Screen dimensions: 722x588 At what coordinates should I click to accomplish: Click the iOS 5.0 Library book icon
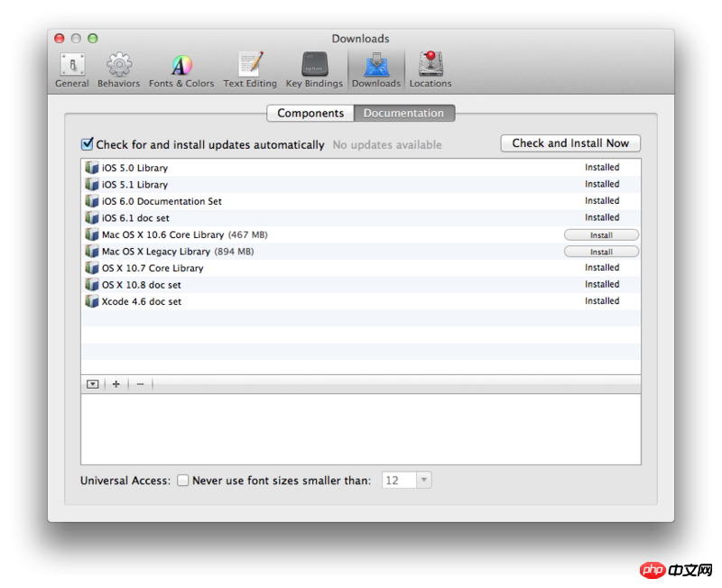point(92,168)
